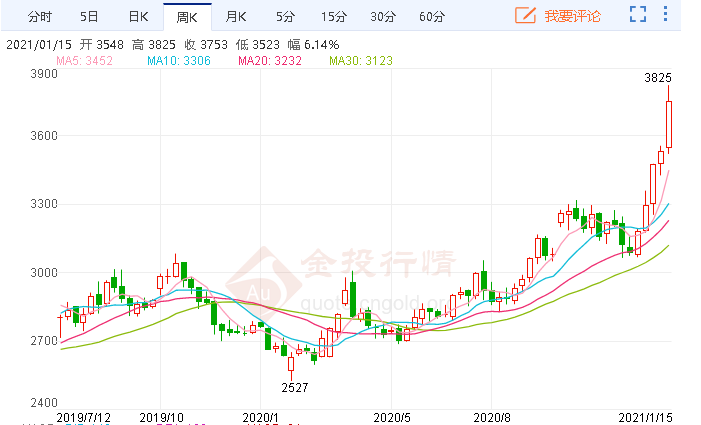Viewport: 701px width, 425px height.
Task: Select the 日K chart tab
Action: (138, 16)
